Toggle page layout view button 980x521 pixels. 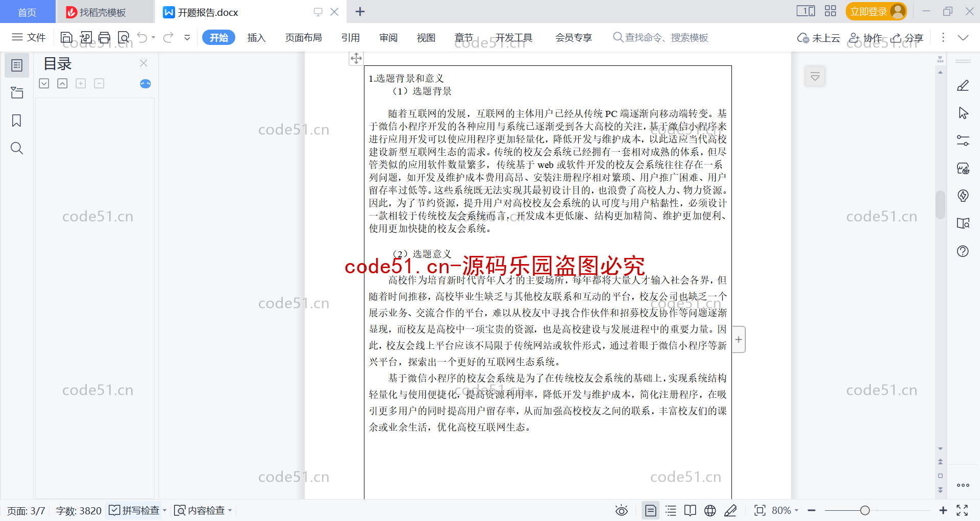click(x=651, y=510)
